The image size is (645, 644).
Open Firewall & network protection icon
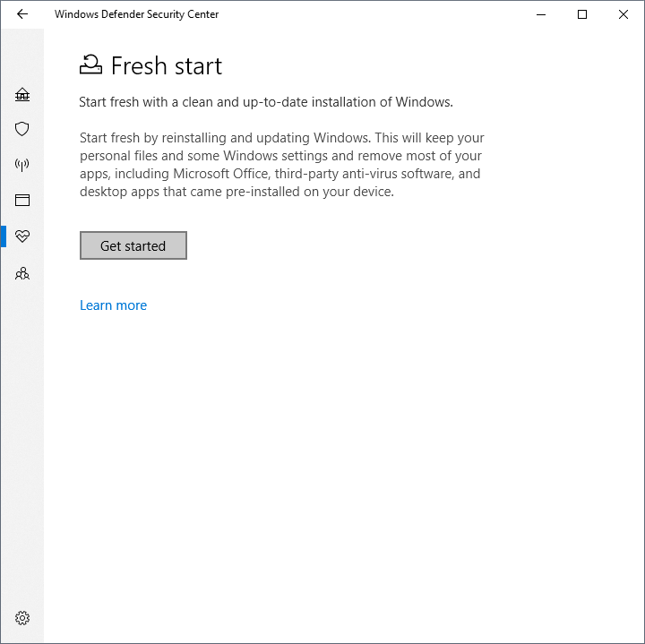click(22, 165)
